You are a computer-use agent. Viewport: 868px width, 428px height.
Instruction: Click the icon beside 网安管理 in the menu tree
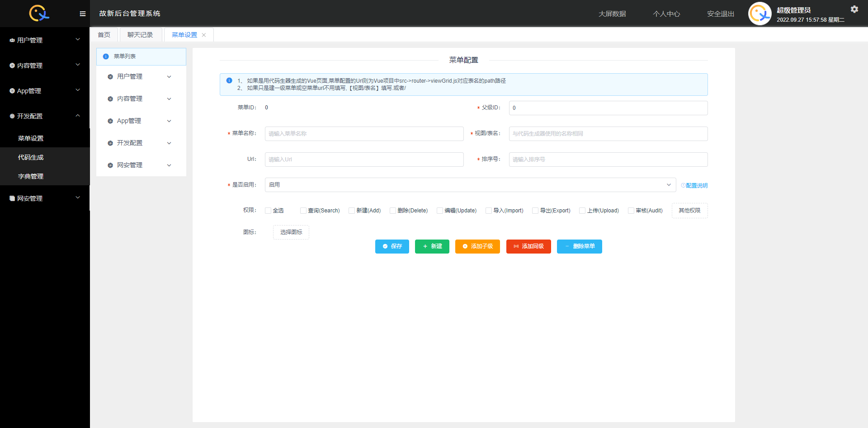[x=110, y=165]
